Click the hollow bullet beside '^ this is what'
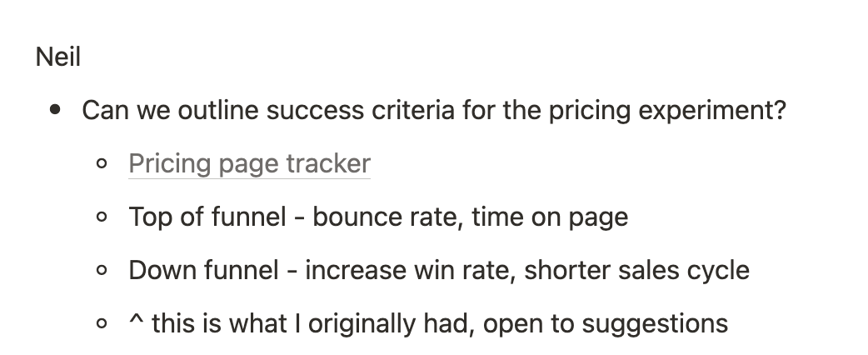The image size is (868, 355). coord(102,323)
